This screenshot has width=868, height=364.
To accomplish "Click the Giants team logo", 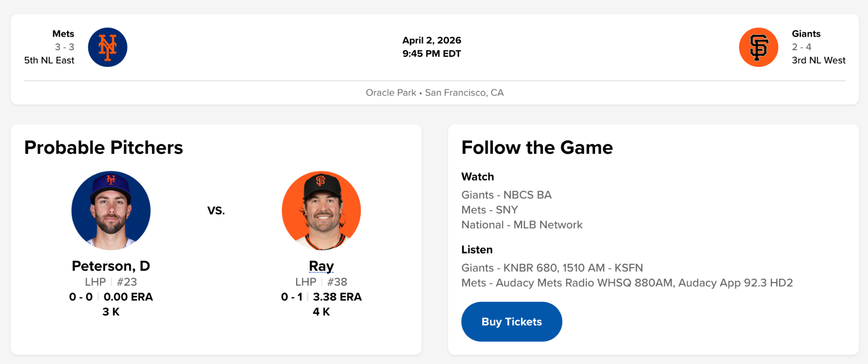I will pos(758,47).
